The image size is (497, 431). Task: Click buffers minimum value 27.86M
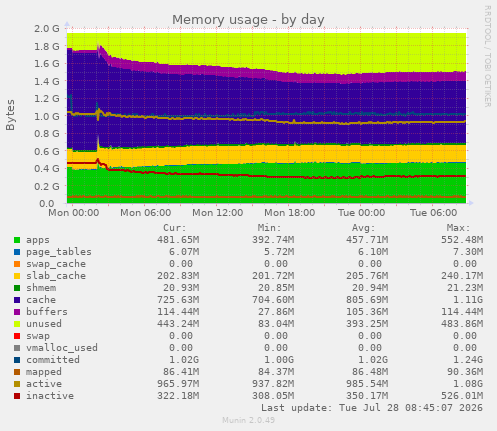pos(276,312)
